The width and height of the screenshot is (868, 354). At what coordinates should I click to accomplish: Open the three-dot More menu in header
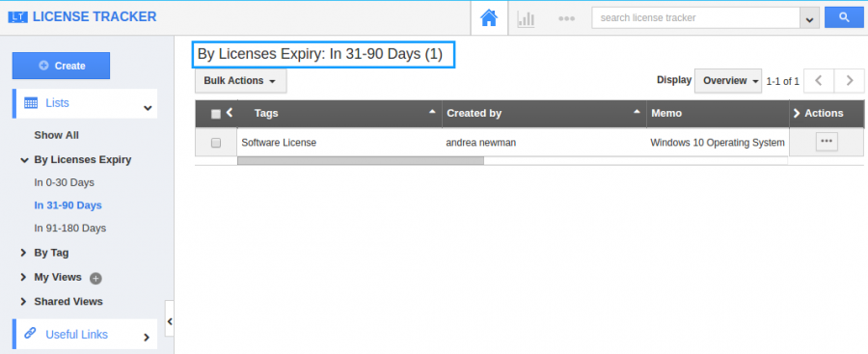coord(566,18)
